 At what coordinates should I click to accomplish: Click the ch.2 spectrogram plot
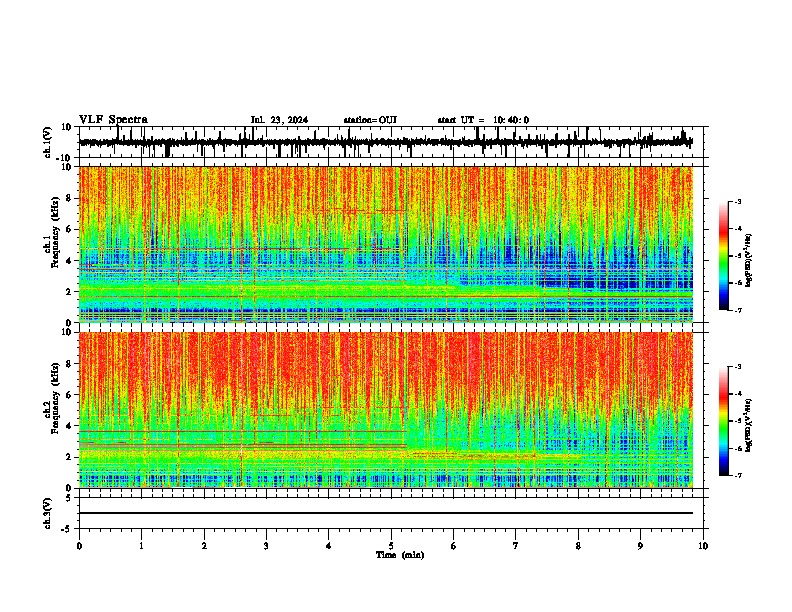[386, 410]
